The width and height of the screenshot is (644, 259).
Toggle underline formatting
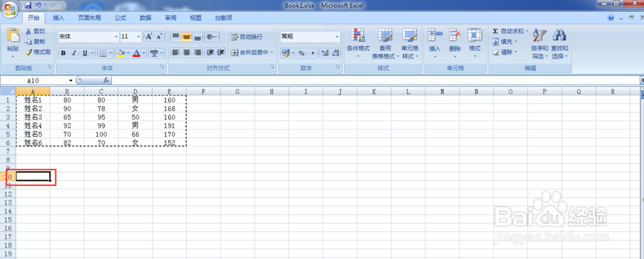[x=85, y=53]
